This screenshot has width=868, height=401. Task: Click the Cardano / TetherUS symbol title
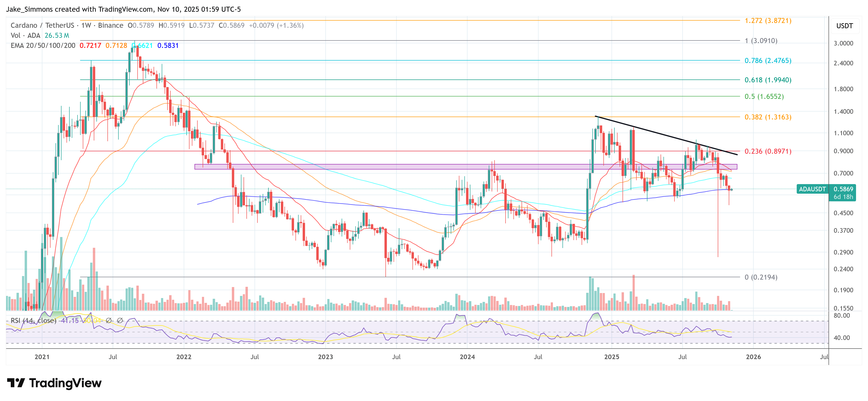coord(42,25)
